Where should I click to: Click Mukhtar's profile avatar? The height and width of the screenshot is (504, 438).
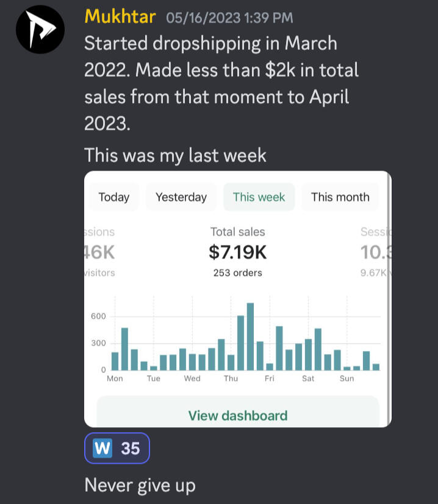[40, 29]
